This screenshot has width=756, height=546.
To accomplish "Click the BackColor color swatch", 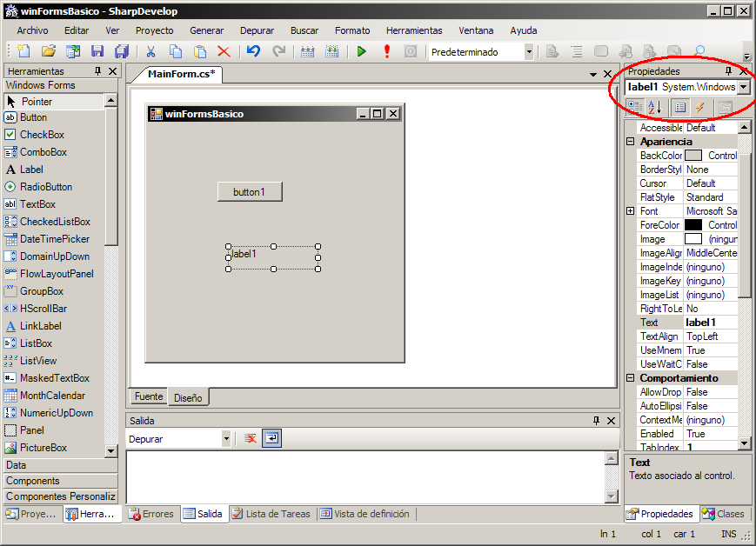I will pos(692,155).
